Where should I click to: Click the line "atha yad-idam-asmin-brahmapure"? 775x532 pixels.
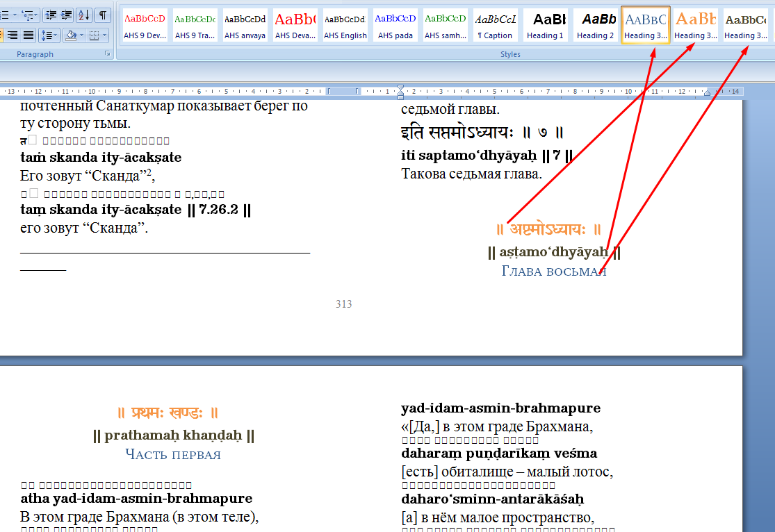[136, 499]
